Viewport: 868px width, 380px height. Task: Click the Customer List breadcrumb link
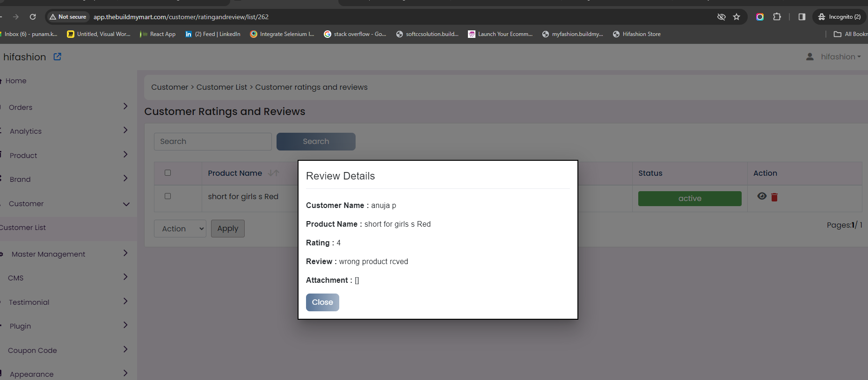click(x=222, y=87)
